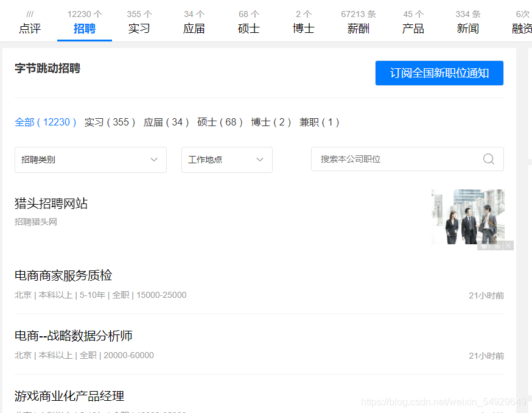Viewport: 532px width, 413px height.
Task: Open the 猎头招聘网站 ad link
Action: [x=51, y=203]
